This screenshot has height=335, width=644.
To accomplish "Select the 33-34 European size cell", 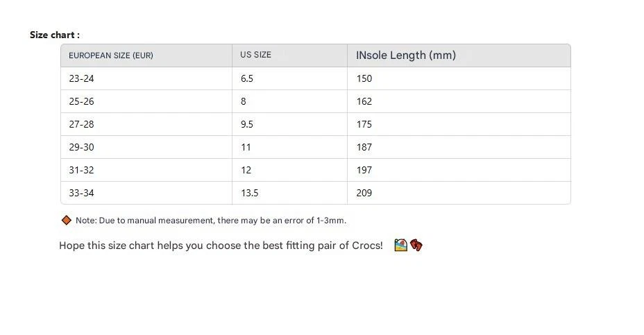I will click(x=81, y=193).
